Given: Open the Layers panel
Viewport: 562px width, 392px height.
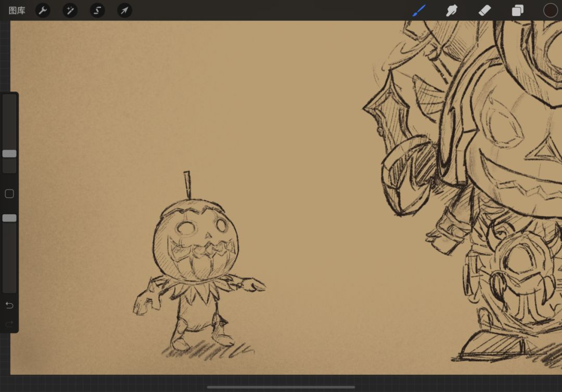Looking at the screenshot, I should [x=517, y=10].
